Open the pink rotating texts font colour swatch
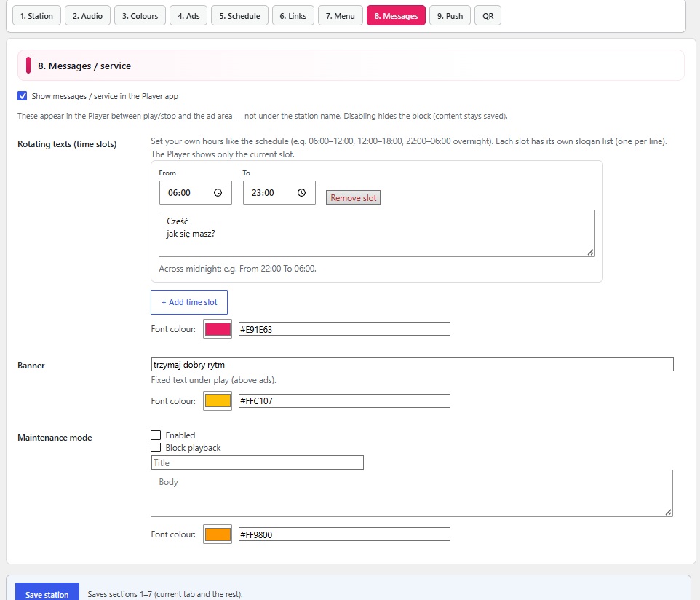 [x=218, y=329]
